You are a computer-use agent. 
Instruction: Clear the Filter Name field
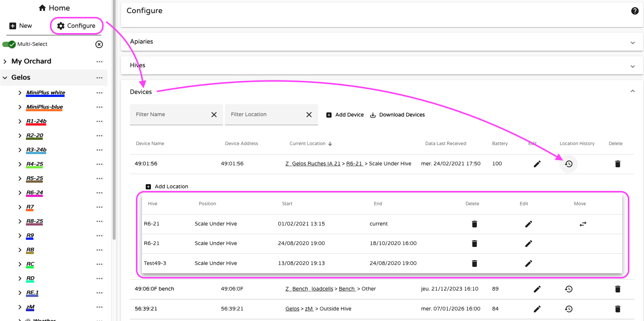[x=214, y=115]
